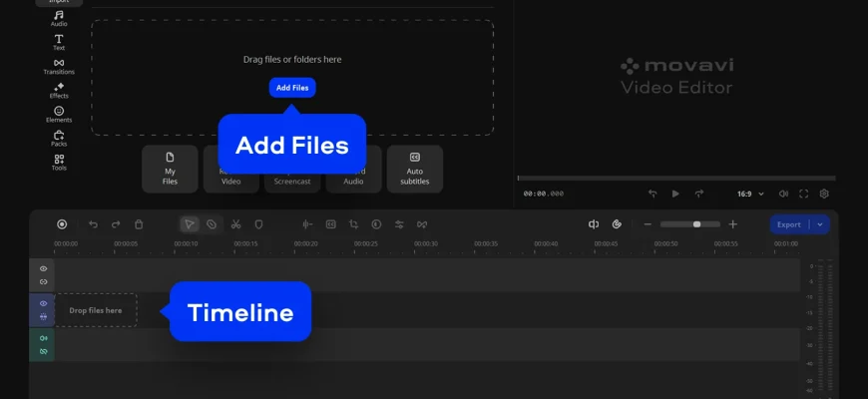
Task: Zoom out timeline with minus button
Action: (648, 224)
